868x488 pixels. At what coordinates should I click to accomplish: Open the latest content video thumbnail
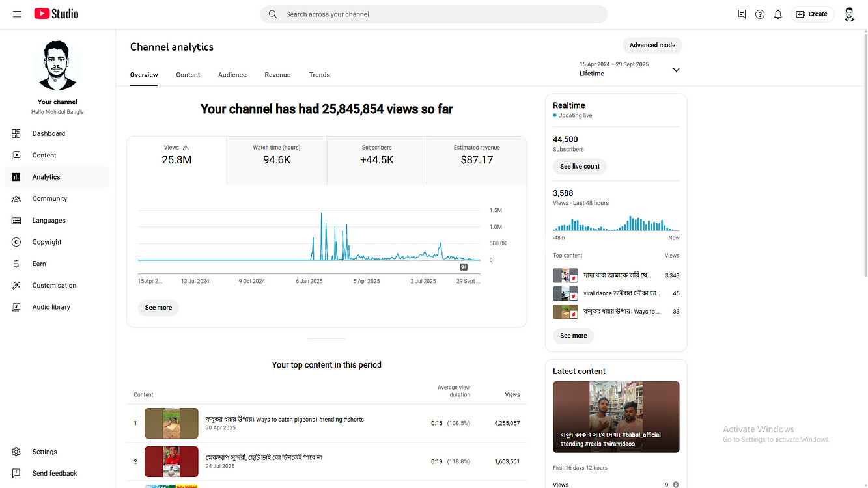coord(615,416)
